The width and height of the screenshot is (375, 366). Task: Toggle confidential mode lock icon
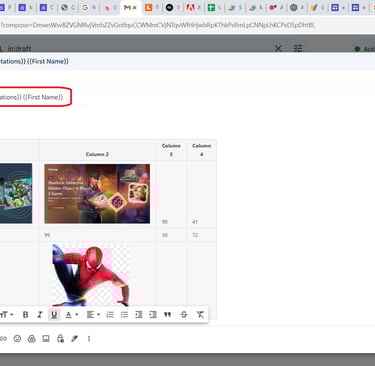pyautogui.click(x=60, y=339)
